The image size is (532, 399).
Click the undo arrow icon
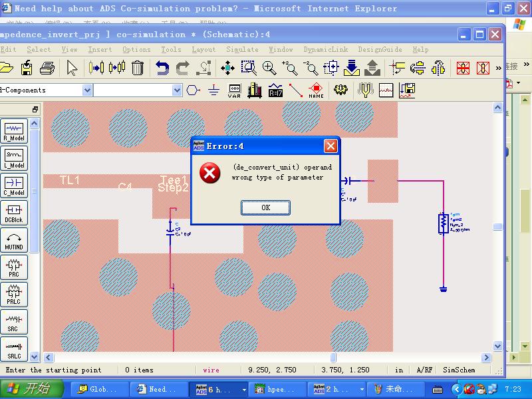pos(162,68)
